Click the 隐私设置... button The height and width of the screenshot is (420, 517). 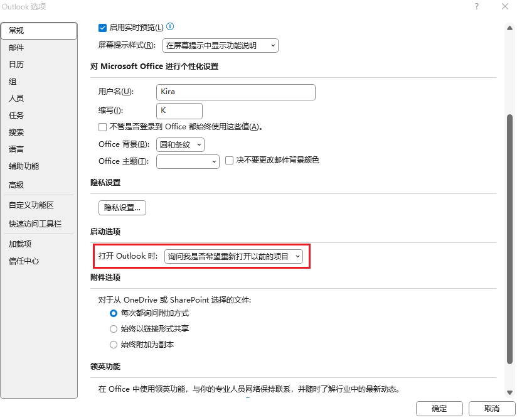point(122,208)
